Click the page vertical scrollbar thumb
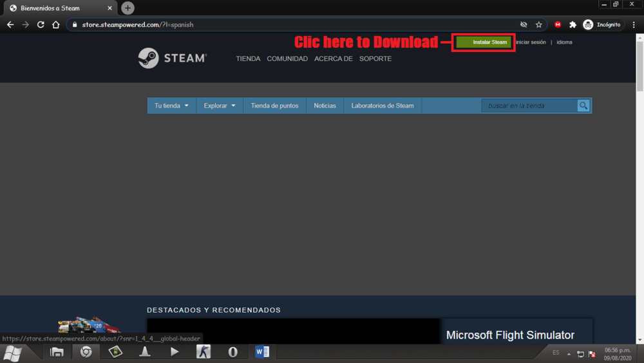Screen dimensions: 644x363 tap(639, 66)
